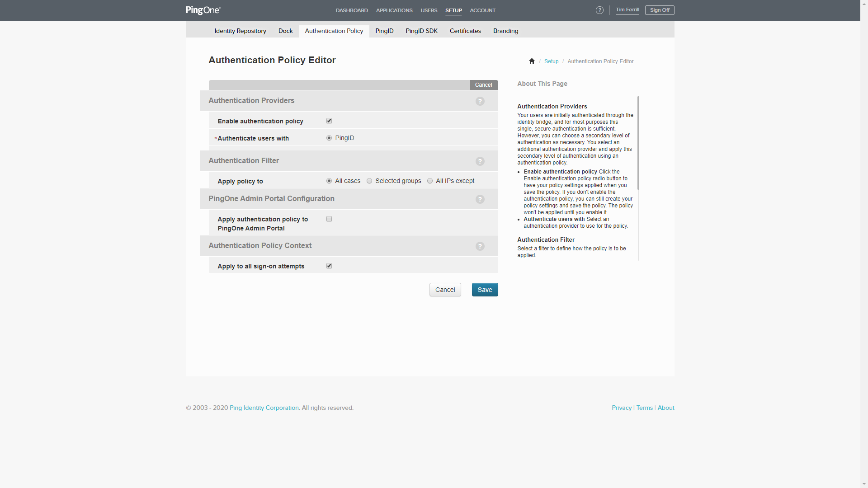
Task: Open help for PingOne Admin Portal Configuration
Action: (x=480, y=199)
